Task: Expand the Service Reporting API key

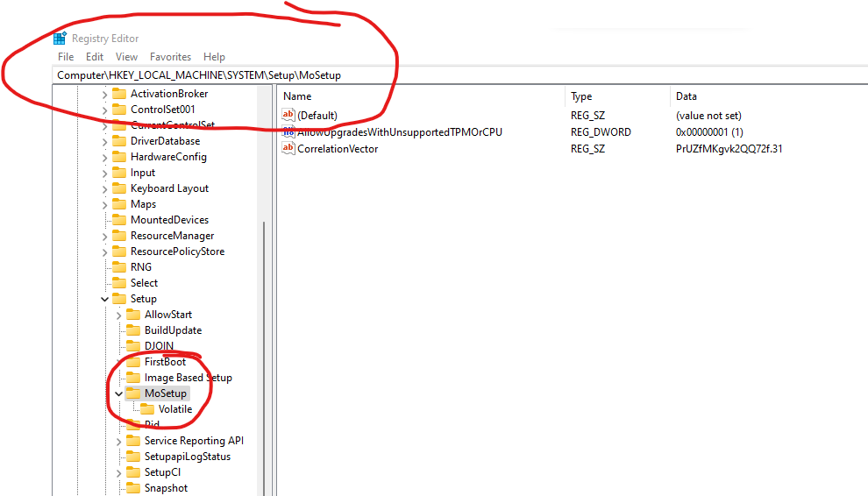Action: pyautogui.click(x=119, y=442)
